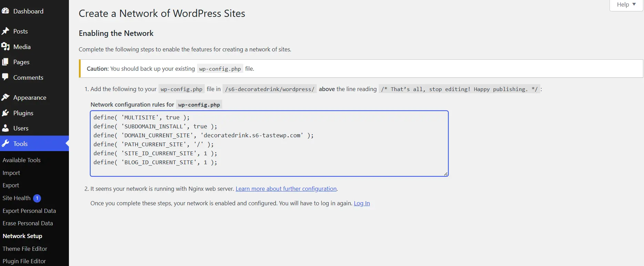644x266 pixels.
Task: Click the define DOMAIN_CURRENT_SITE line
Action: [x=203, y=135]
